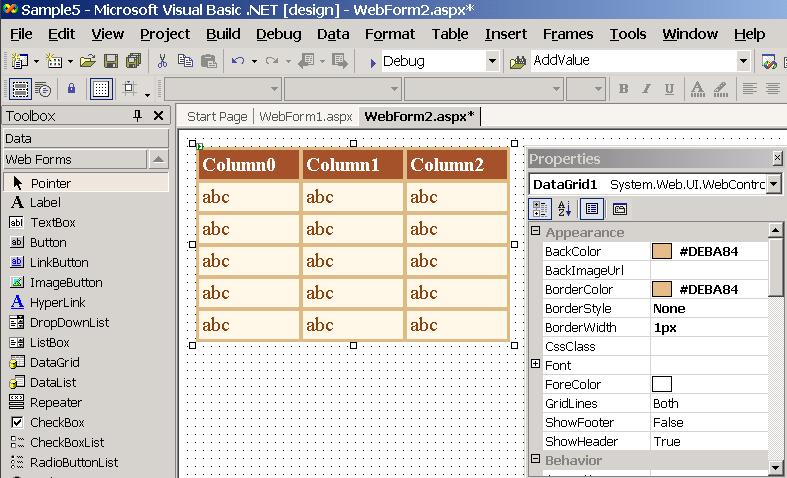Click the Start debugging play icon
Viewport: 787px width, 478px height.
click(x=372, y=63)
